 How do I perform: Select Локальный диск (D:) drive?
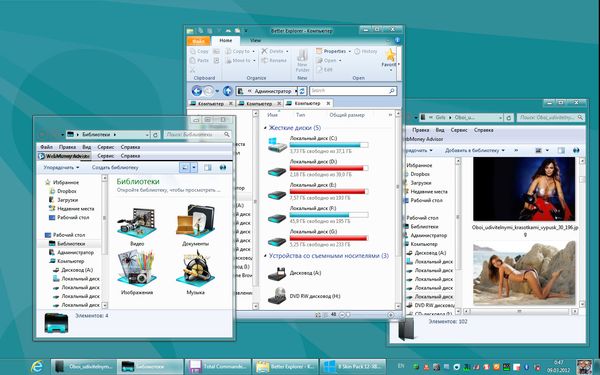click(318, 168)
